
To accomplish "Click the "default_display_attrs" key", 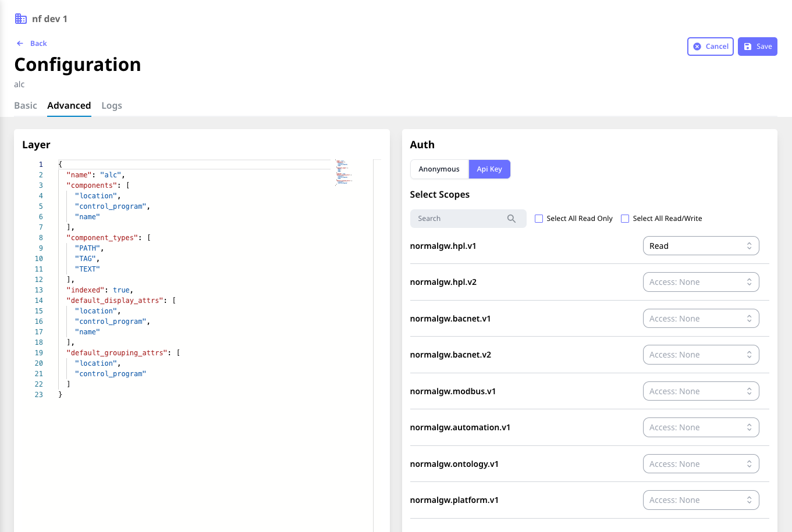I will 115,301.
